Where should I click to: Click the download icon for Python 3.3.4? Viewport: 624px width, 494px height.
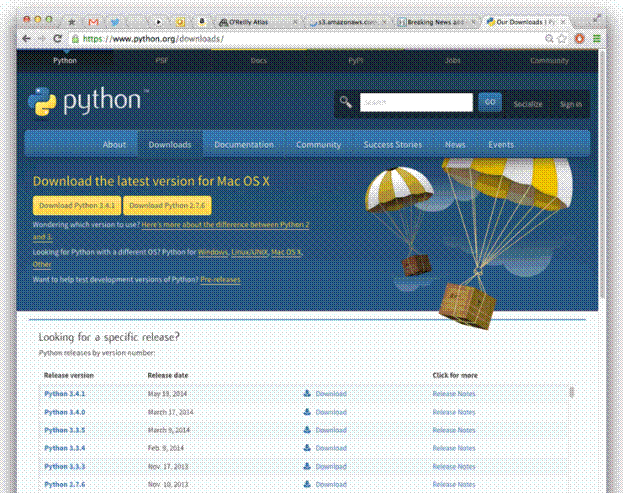[x=307, y=448]
